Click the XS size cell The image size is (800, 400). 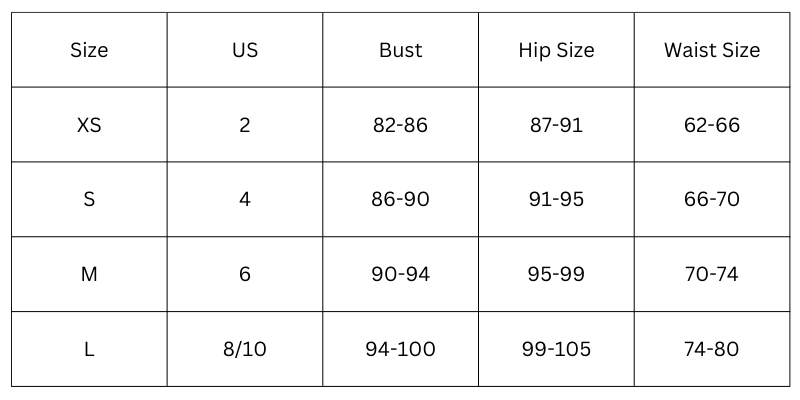point(89,125)
